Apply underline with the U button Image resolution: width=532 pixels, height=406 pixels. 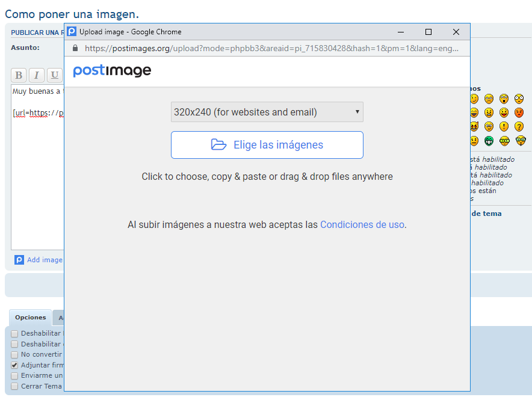(x=54, y=75)
